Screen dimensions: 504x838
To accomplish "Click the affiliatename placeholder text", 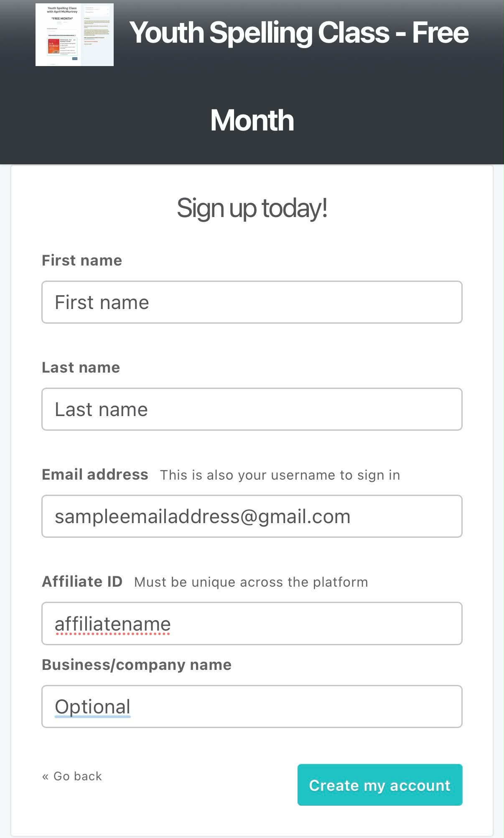I will [x=113, y=624].
